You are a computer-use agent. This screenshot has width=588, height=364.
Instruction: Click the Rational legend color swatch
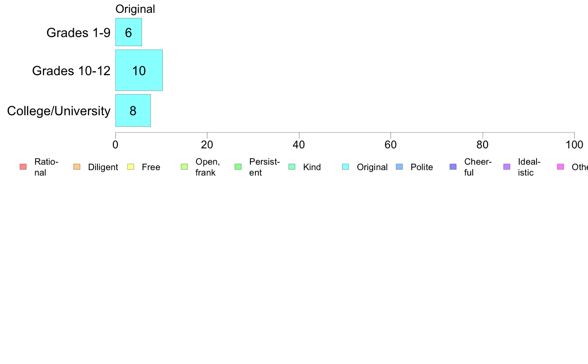pyautogui.click(x=23, y=167)
